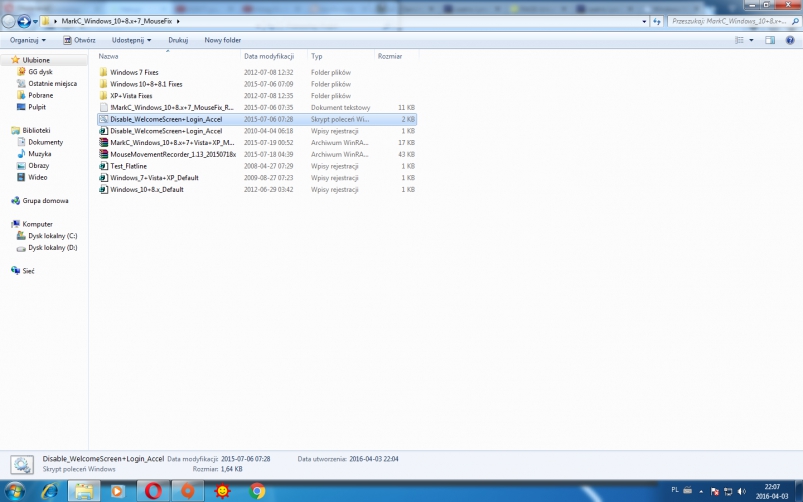
Task: Create a folder with Nowy folder
Action: [x=222, y=40]
